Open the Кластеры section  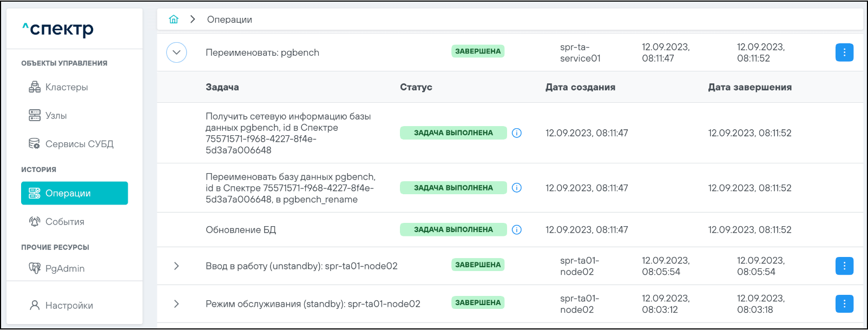(x=66, y=87)
